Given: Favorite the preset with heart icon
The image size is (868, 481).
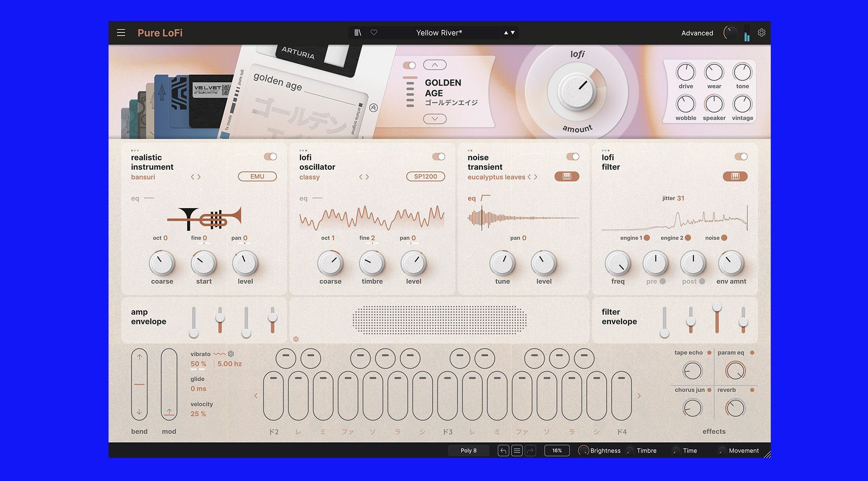Looking at the screenshot, I should click(x=374, y=33).
